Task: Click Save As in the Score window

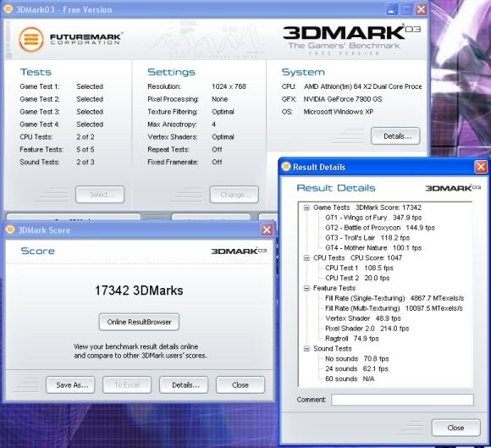Action: click(70, 384)
